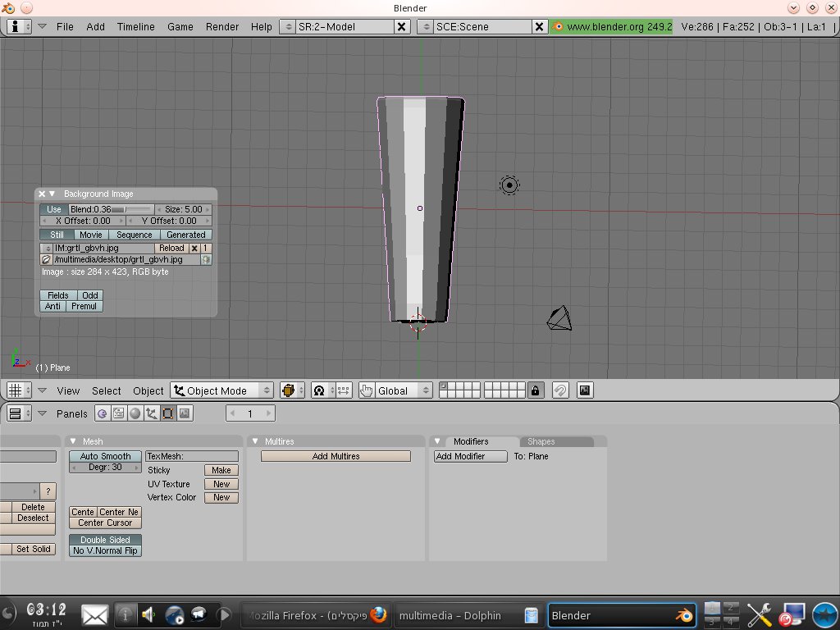Open the Shading context sphere icon
This screenshot has width=840, height=630.
pos(135,413)
